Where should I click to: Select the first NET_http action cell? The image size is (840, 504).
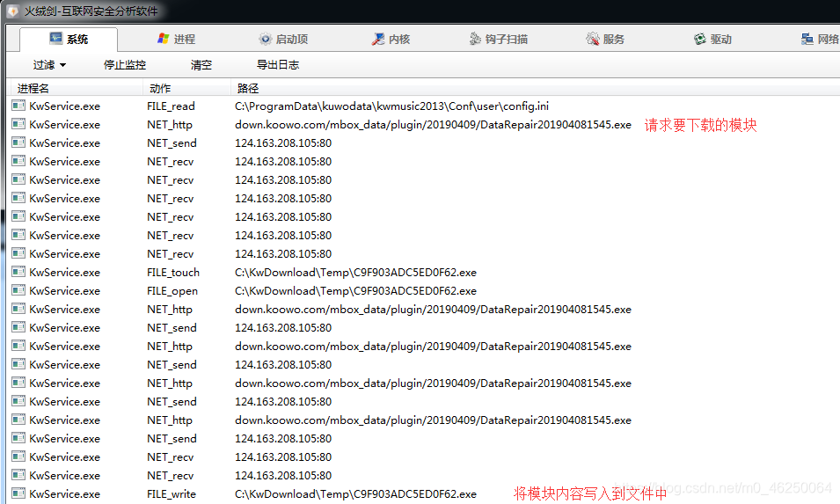[170, 124]
